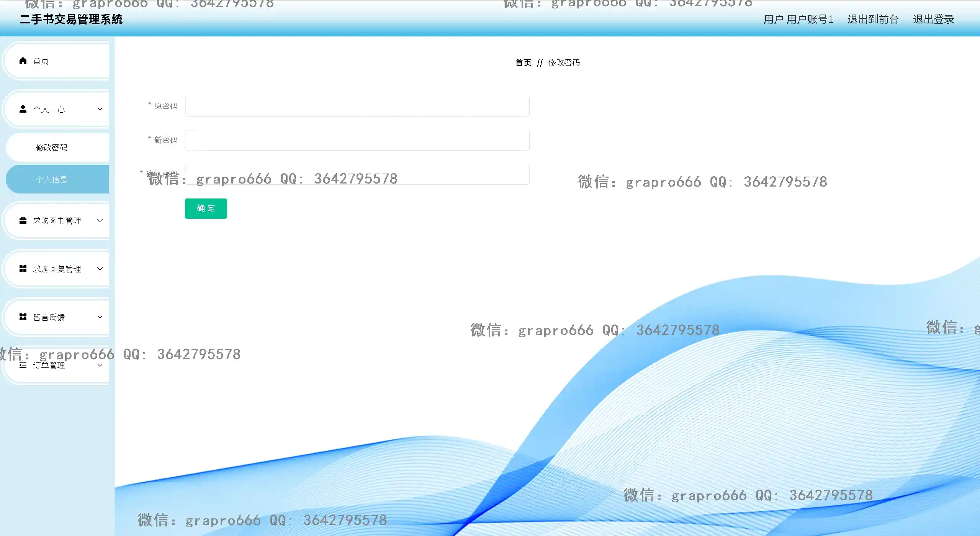Viewport: 980px width, 536px height.
Task: Open the 修改密码 submenu item
Action: [52, 148]
